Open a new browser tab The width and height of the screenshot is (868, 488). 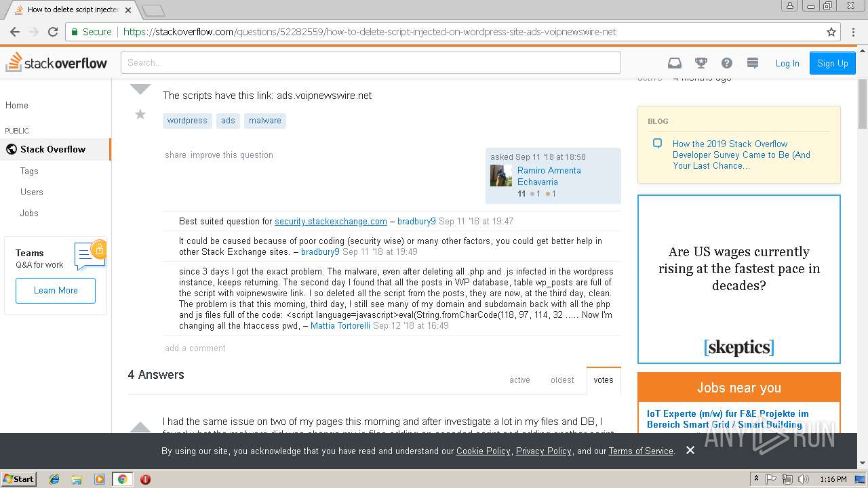[x=153, y=10]
